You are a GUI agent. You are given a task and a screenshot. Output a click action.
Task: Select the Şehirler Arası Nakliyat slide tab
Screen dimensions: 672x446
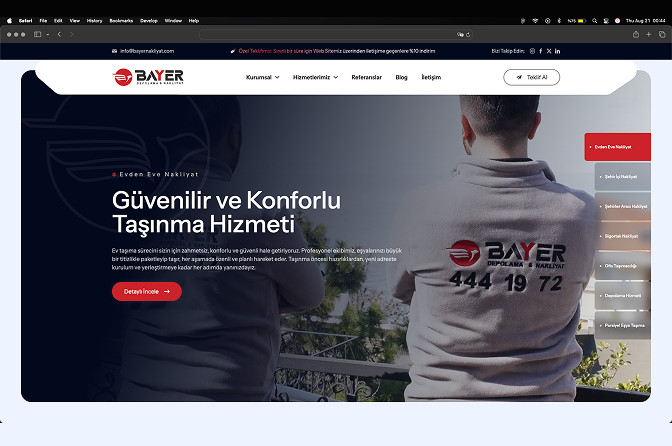(x=623, y=207)
